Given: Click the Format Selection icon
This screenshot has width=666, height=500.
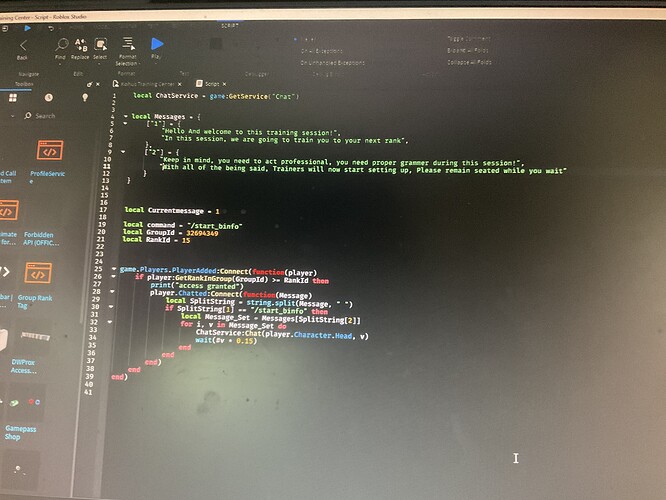Looking at the screenshot, I should click(x=128, y=43).
